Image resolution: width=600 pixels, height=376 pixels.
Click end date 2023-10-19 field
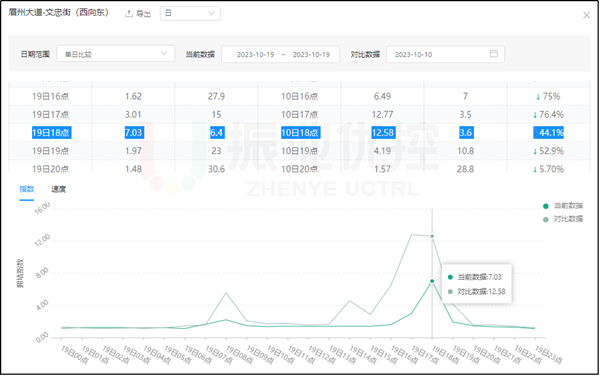tap(311, 54)
